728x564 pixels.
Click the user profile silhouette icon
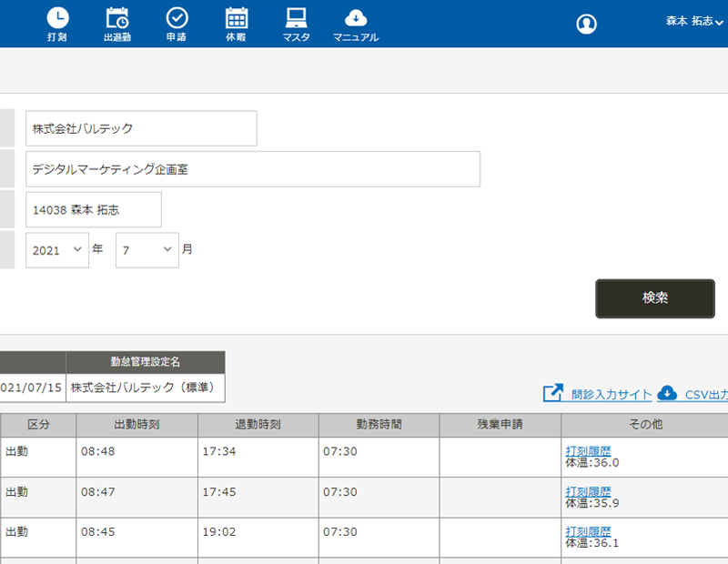tap(586, 24)
